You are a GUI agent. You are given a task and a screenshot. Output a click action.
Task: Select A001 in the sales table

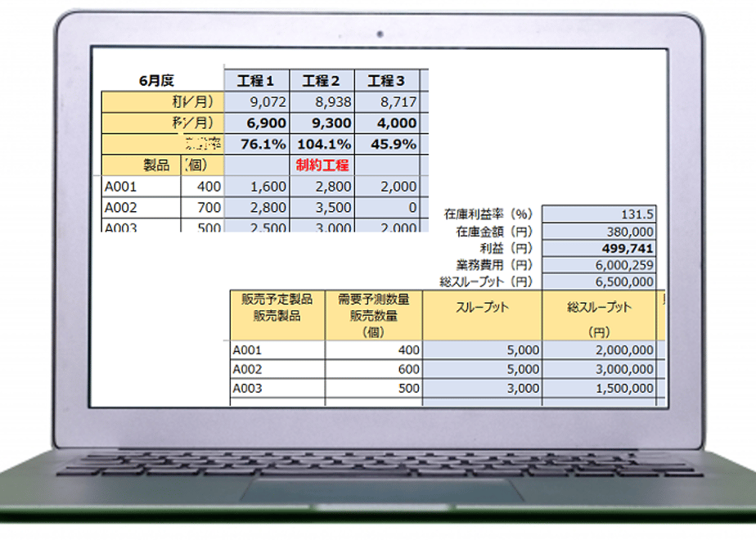[x=277, y=350]
